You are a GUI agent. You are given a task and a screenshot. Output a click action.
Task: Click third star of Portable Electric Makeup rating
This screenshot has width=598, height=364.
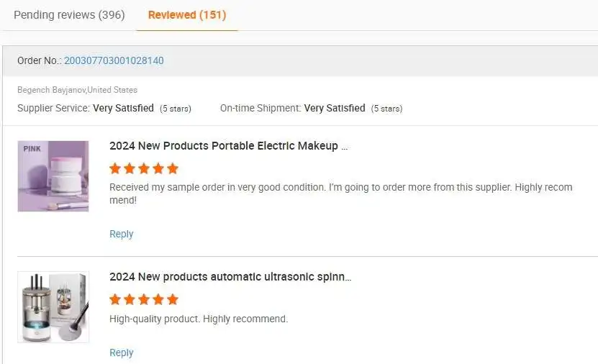[144, 169]
